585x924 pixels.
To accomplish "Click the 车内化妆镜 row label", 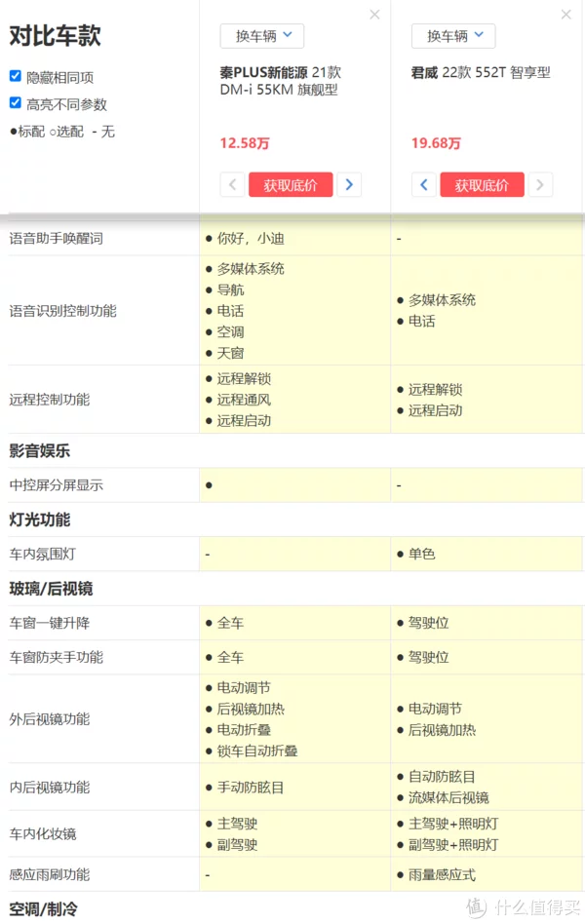I will tap(43, 833).
